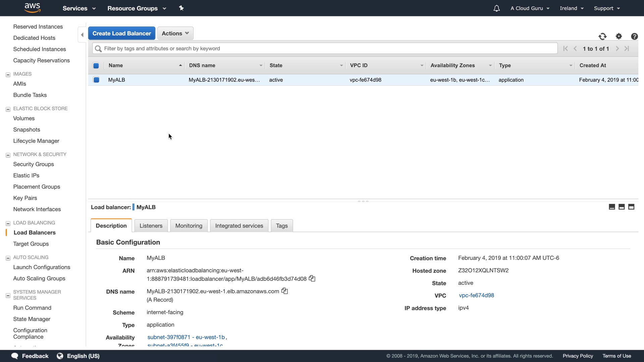
Task: Open table settings gear icon
Action: 619,36
